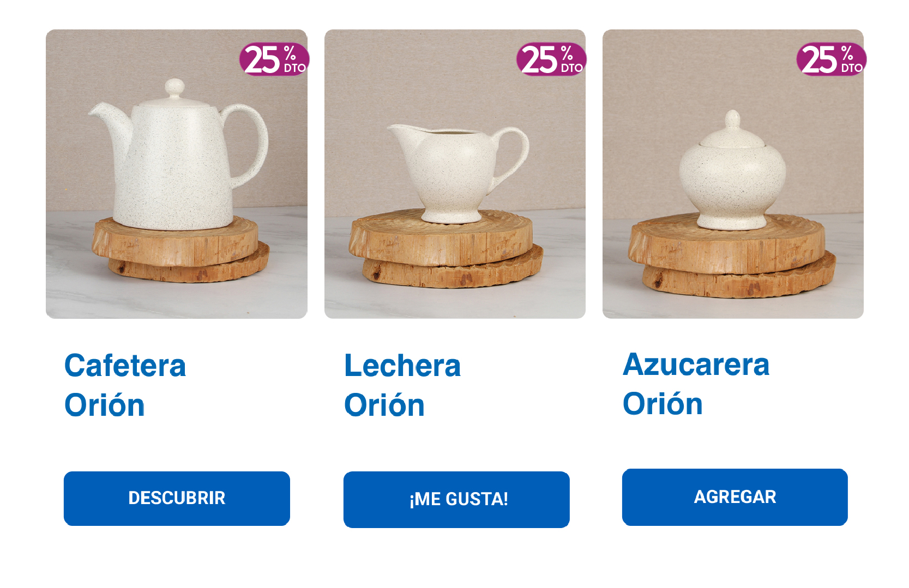Click the 25% DTO badge on Azucarera
909x588 pixels.
pos(831,59)
